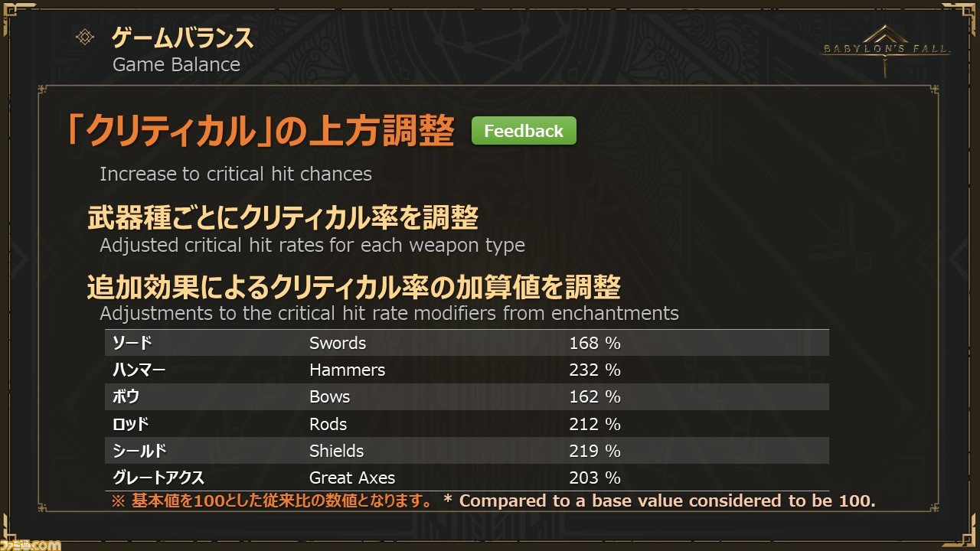Click the 203 % value for Great Axes

tap(594, 478)
